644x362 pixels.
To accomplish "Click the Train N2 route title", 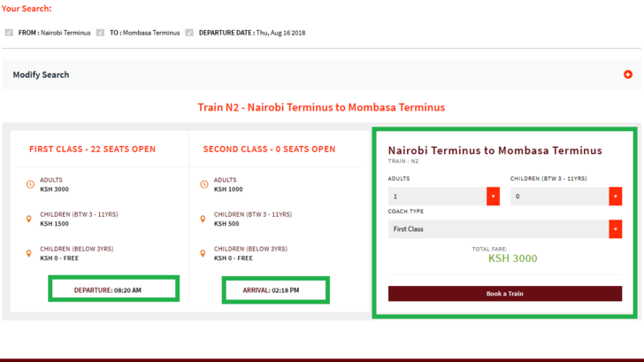I will (x=321, y=107).
